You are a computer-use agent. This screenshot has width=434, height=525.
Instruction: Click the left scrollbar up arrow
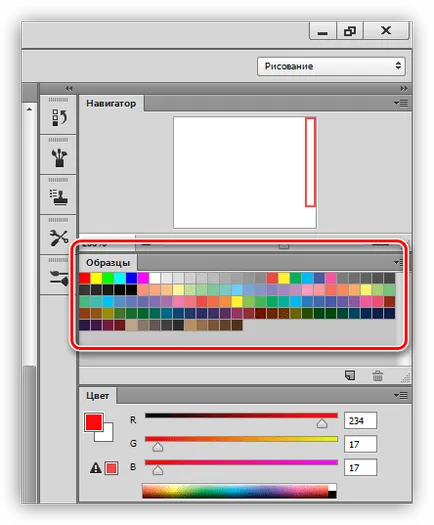coord(29,109)
